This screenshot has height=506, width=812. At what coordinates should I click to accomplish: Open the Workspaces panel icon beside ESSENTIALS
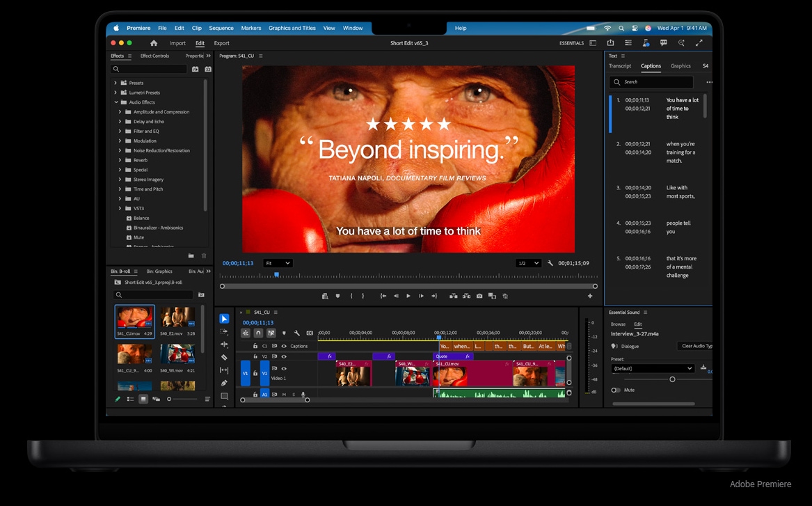593,43
